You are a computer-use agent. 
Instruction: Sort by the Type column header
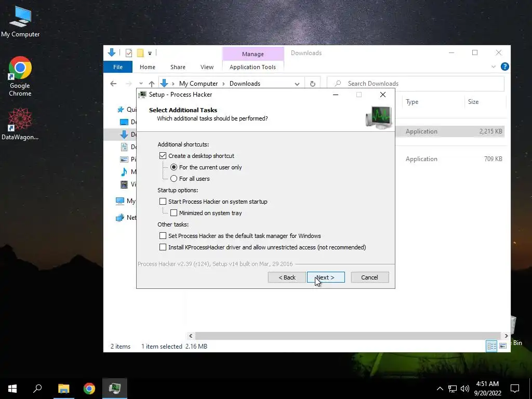412,102
